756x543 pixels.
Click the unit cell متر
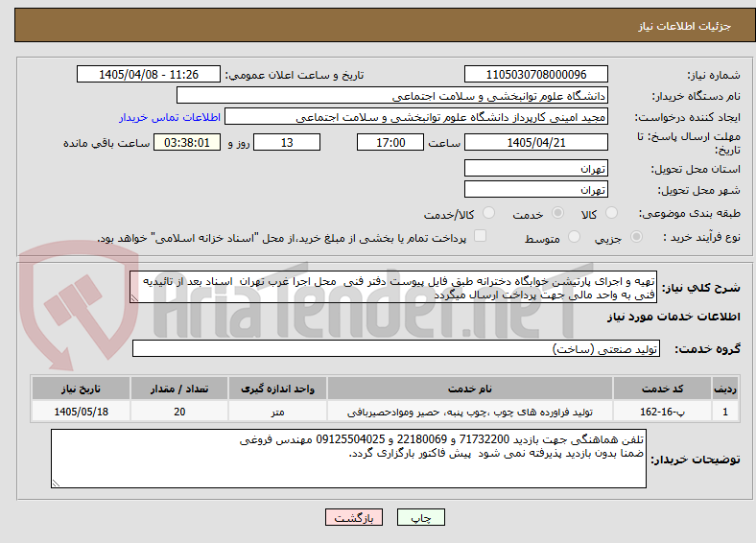pos(277,412)
